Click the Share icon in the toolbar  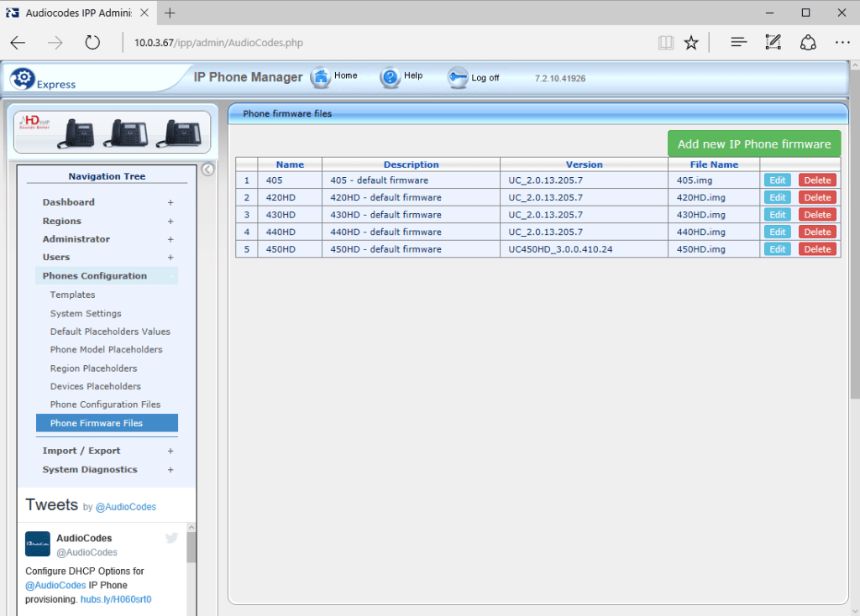click(x=807, y=42)
